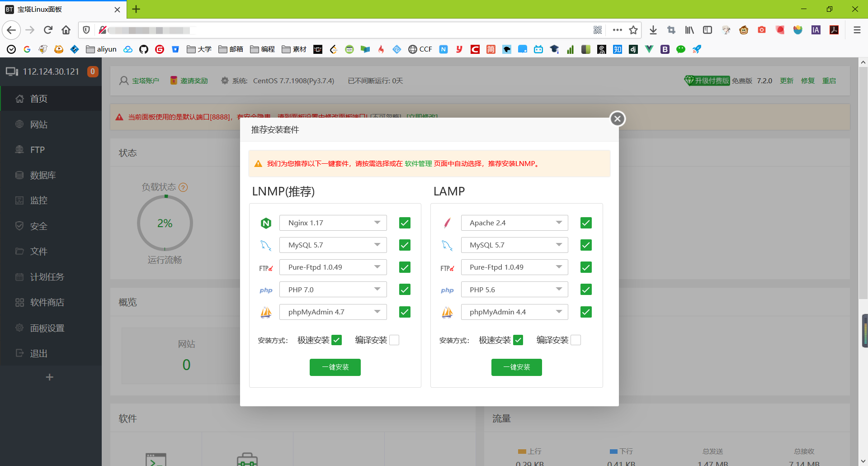This screenshot has height=466, width=868.
Task: Click 一键安装 button for LAMP
Action: tap(517, 367)
